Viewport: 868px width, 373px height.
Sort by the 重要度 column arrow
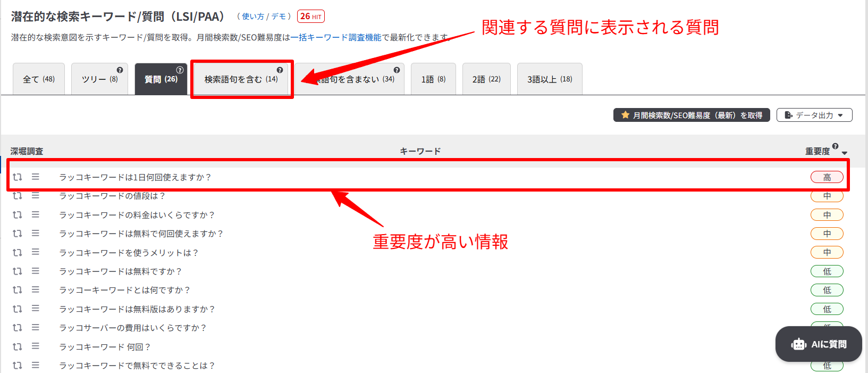pos(845,153)
